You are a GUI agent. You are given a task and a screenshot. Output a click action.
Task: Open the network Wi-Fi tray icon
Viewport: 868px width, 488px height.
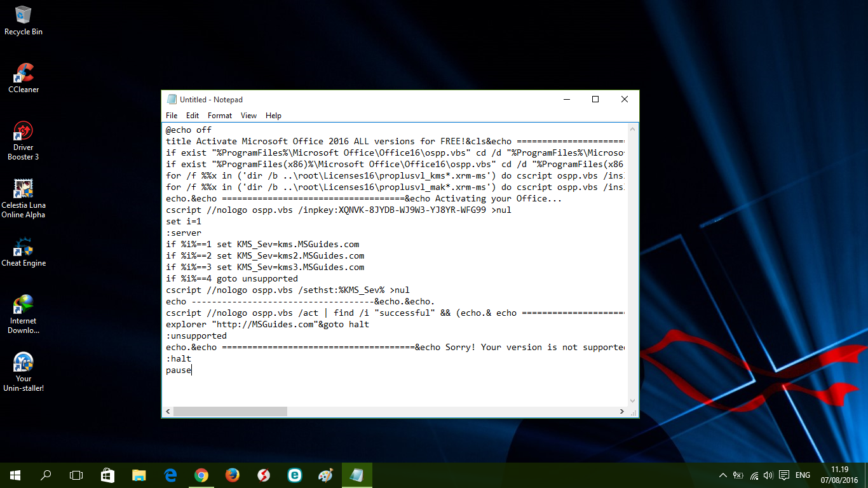[x=754, y=475]
